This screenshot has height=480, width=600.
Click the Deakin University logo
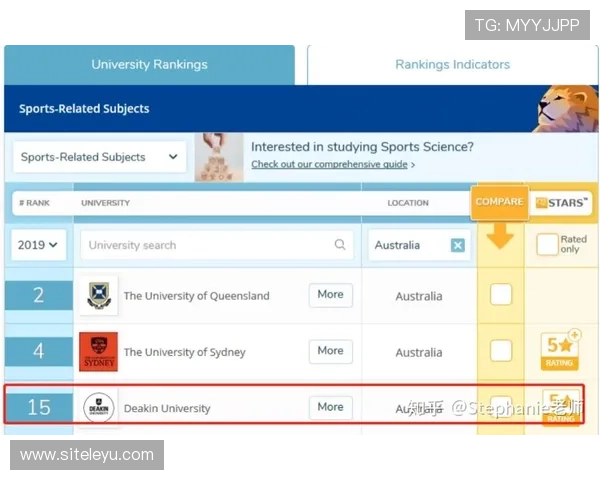(99, 408)
